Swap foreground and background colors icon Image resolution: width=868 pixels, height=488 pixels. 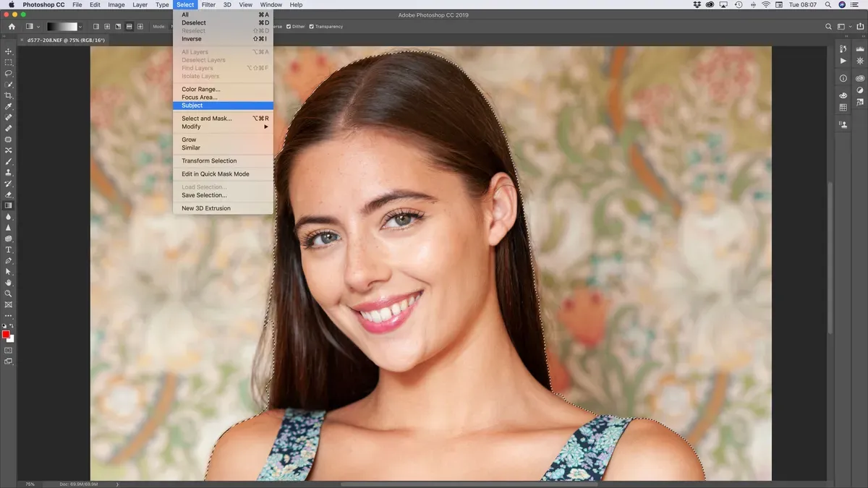pyautogui.click(x=12, y=327)
